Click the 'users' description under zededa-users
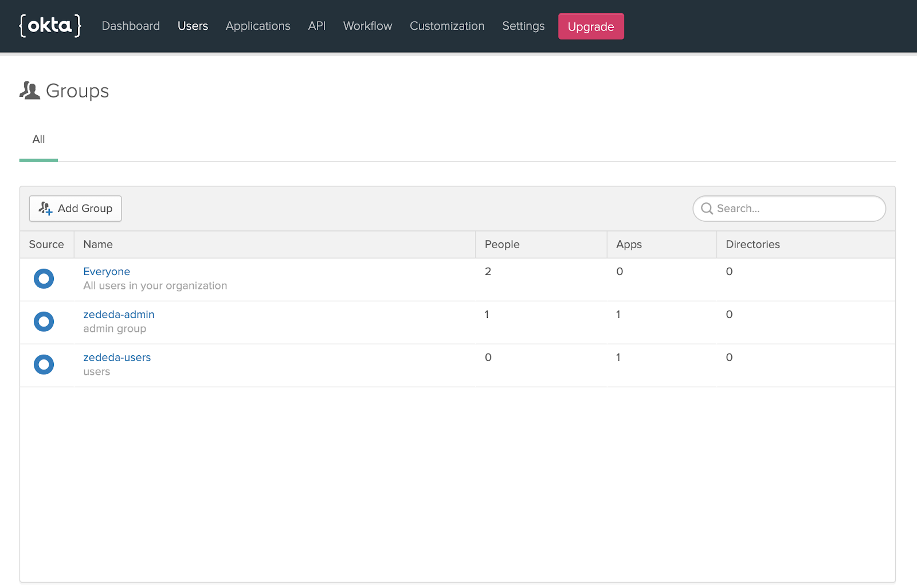The height and width of the screenshot is (588, 917). tap(96, 372)
